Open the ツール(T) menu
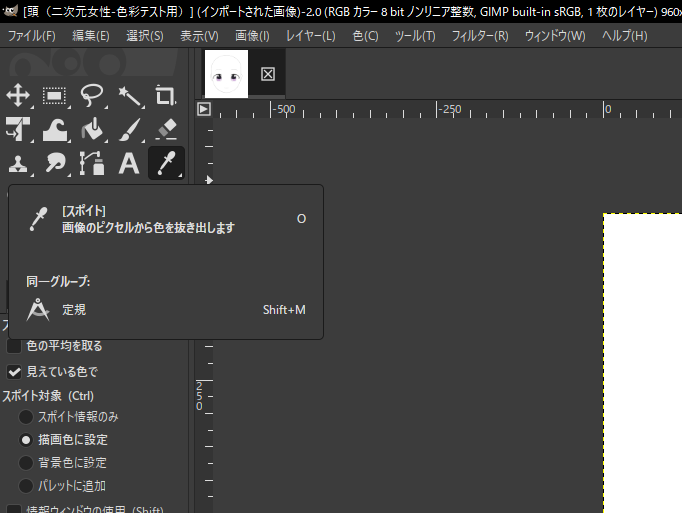 415,36
